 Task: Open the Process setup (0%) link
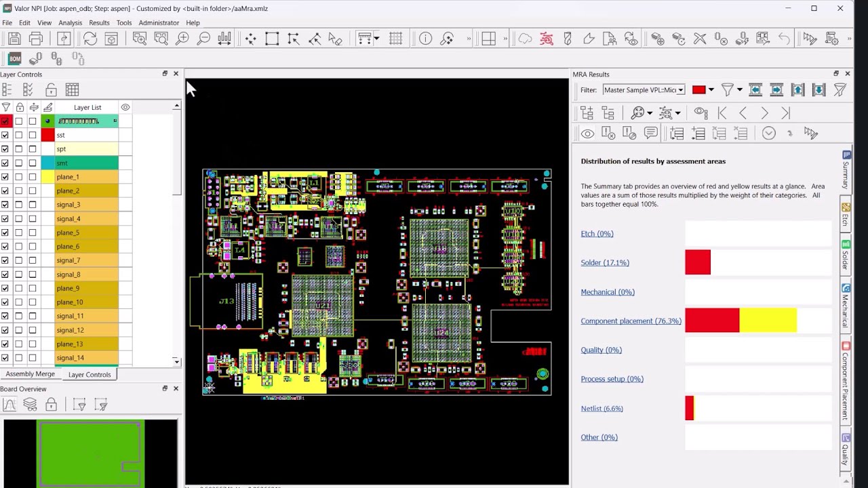[612, 379]
